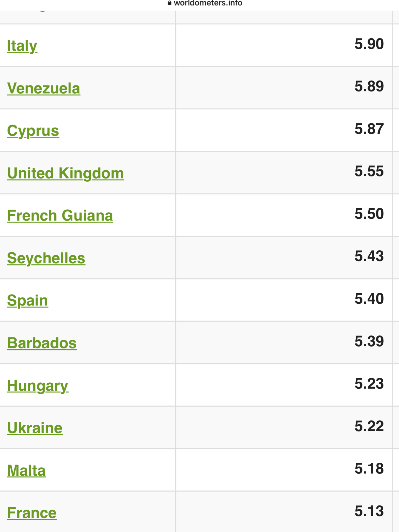Select the 5.55 value for United Kingdom
Viewport: 399px width, 532px height.
[369, 171]
